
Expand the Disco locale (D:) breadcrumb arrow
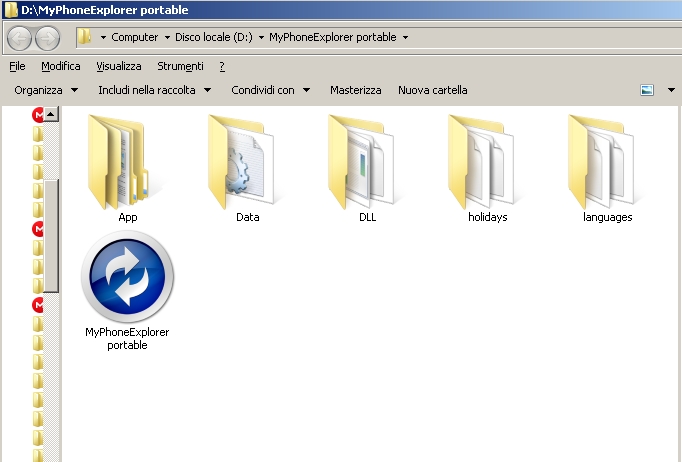click(x=261, y=37)
